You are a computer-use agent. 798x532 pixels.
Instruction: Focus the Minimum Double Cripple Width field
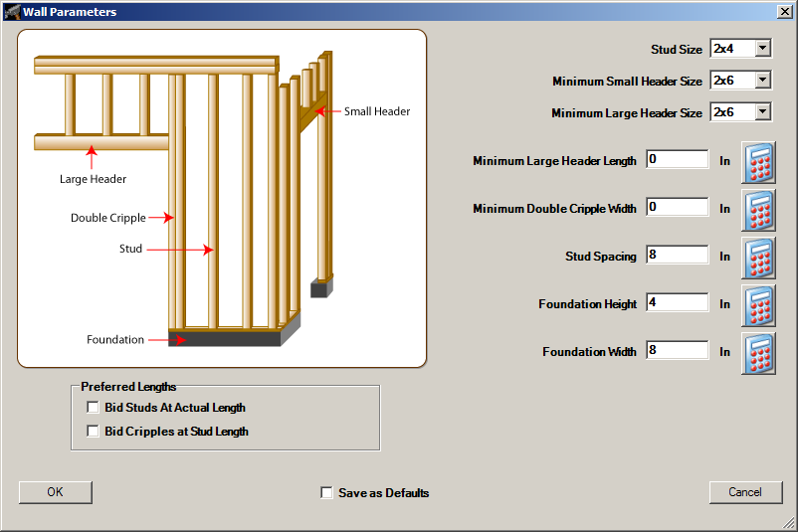(x=677, y=207)
